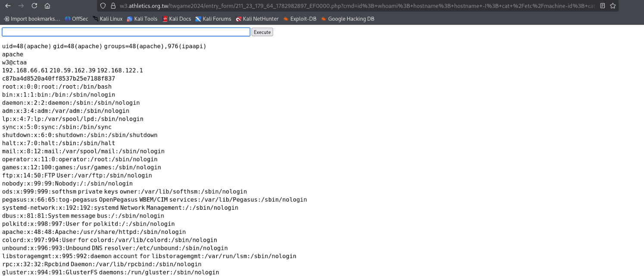Click the line starting "mail:x:8:12"
This screenshot has height=277, width=644.
(83, 151)
